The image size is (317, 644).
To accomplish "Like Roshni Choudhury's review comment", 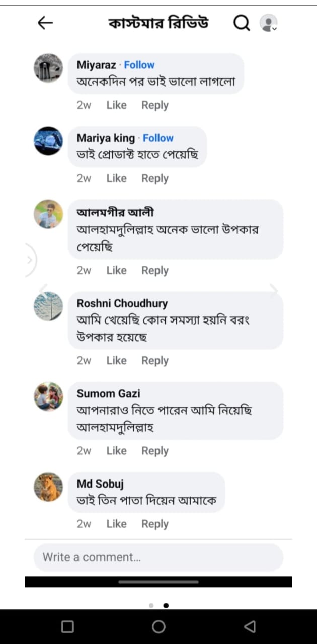I will (116, 360).
